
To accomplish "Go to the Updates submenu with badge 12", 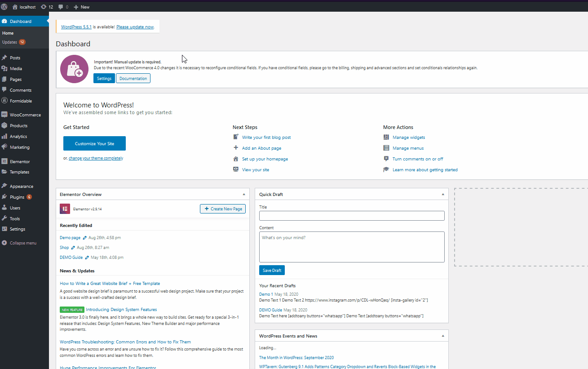I will (13, 42).
